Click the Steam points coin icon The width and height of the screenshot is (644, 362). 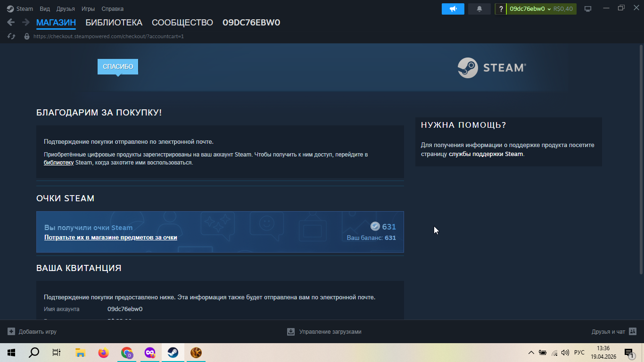(x=375, y=226)
